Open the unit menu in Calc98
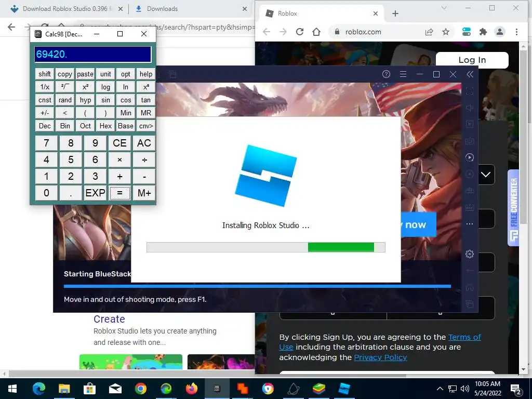 [105, 74]
